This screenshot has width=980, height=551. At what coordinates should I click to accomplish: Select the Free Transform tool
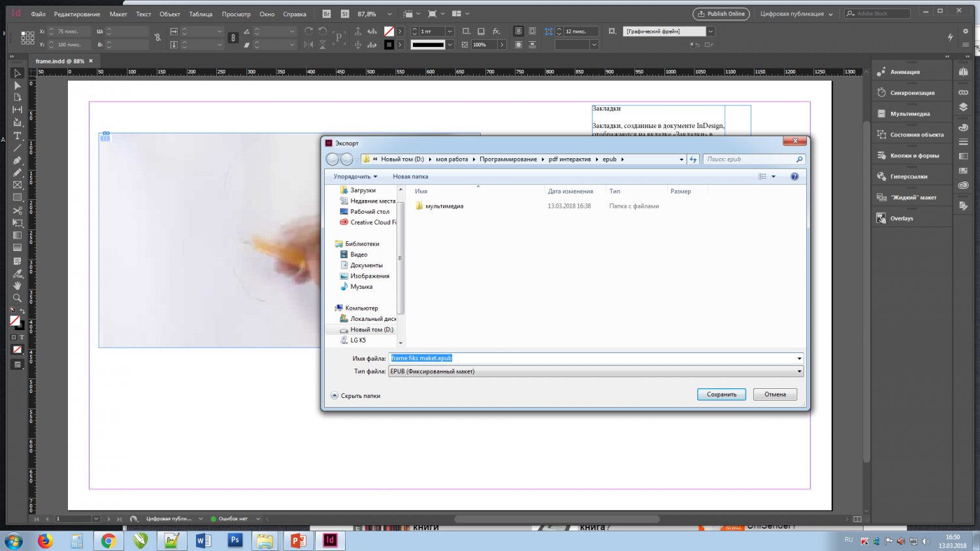[x=18, y=223]
